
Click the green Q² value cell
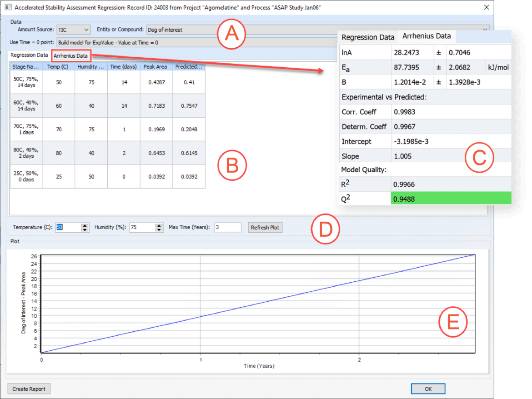[451, 199]
